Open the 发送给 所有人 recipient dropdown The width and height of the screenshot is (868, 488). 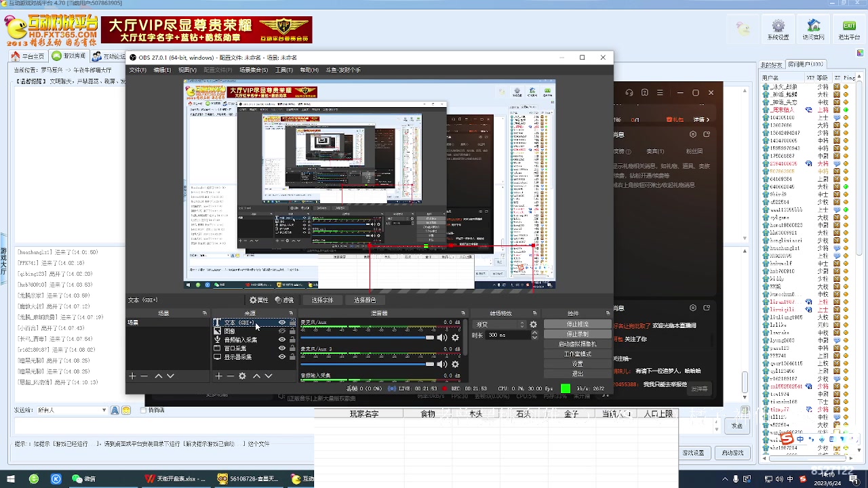74,410
